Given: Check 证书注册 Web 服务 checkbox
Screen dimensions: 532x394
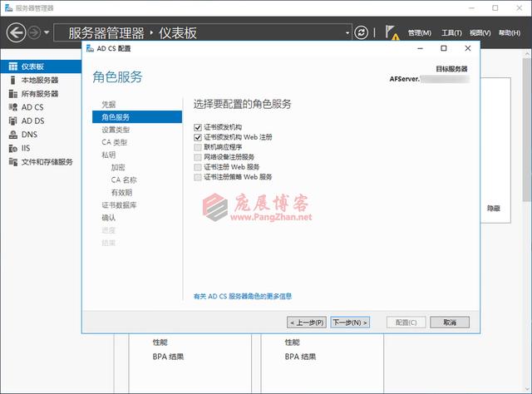Looking at the screenshot, I should click(x=198, y=167).
